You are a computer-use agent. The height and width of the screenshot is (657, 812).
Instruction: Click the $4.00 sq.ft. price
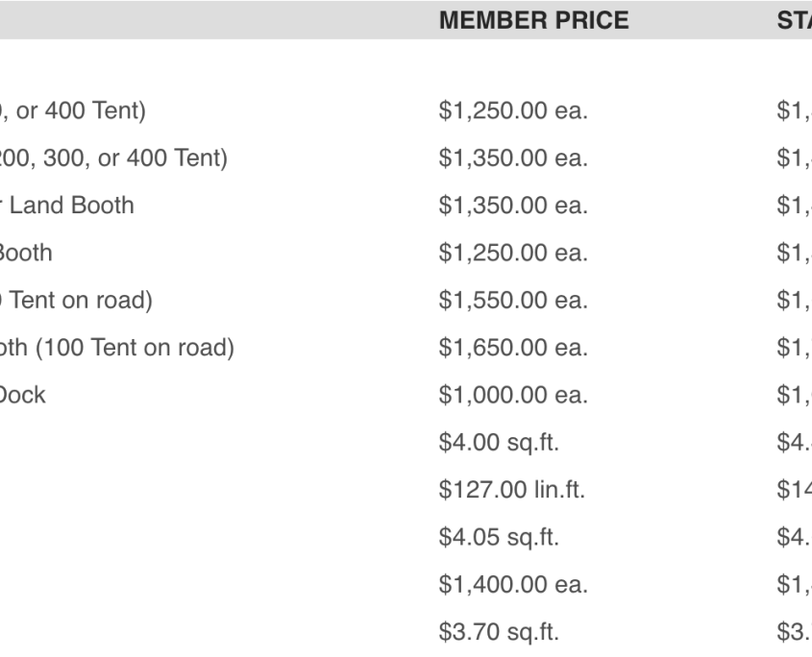(x=499, y=443)
